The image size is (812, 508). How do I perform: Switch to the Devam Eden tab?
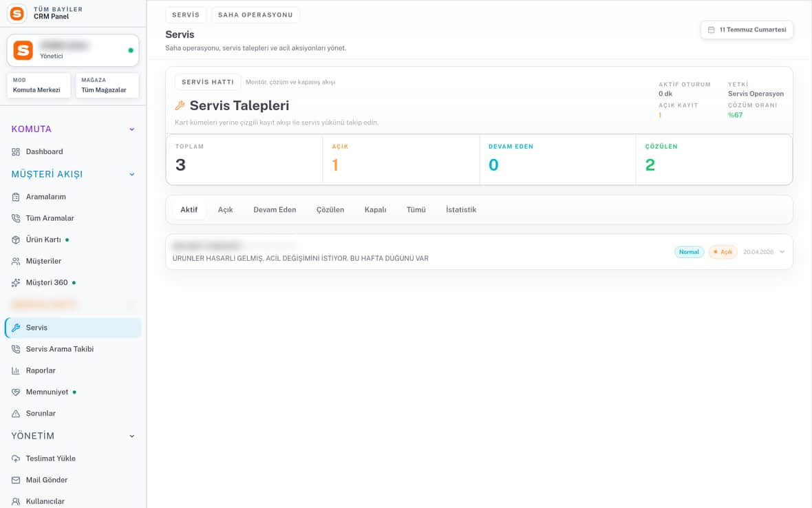[x=275, y=210]
